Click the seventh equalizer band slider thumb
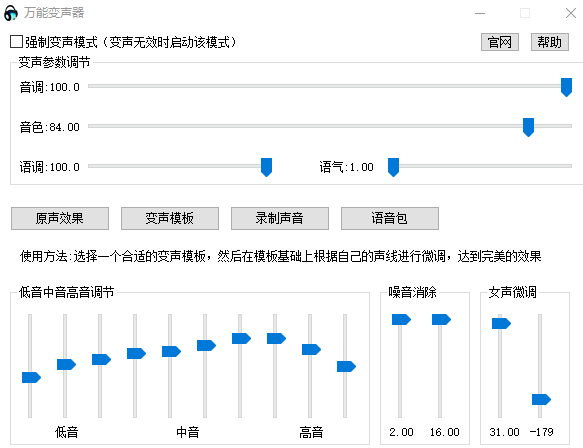This screenshot has height=448, width=583. coord(241,338)
